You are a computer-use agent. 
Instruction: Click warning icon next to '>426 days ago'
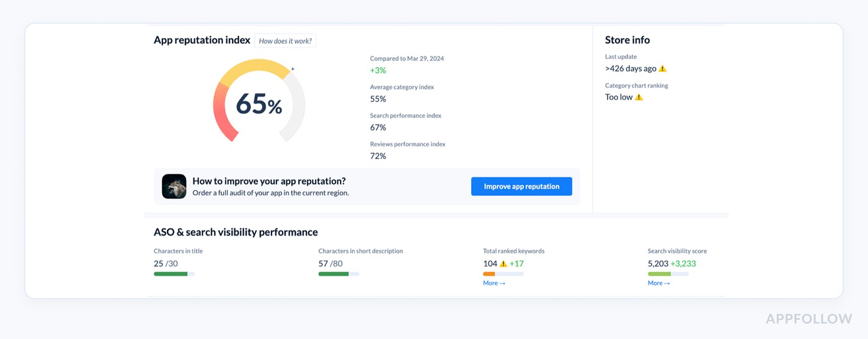(x=663, y=69)
